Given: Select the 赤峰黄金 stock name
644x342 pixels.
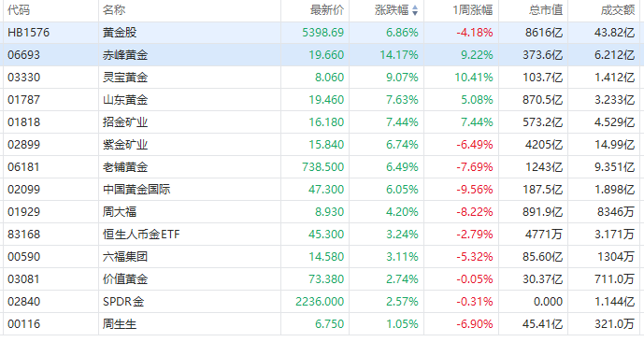Looking at the screenshot, I should [125, 55].
